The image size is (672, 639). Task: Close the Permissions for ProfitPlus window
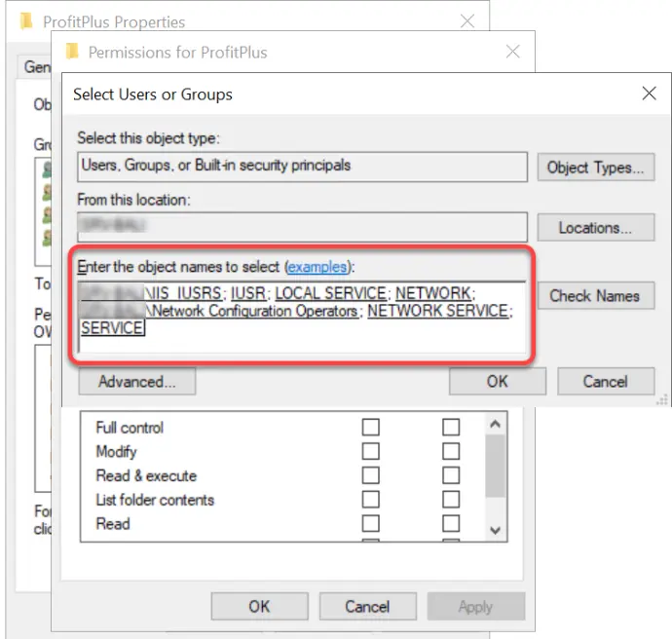(512, 52)
